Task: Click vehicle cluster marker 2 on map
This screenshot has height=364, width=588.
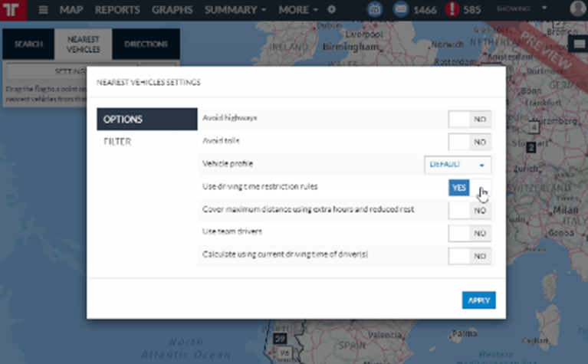Action: 531,147
